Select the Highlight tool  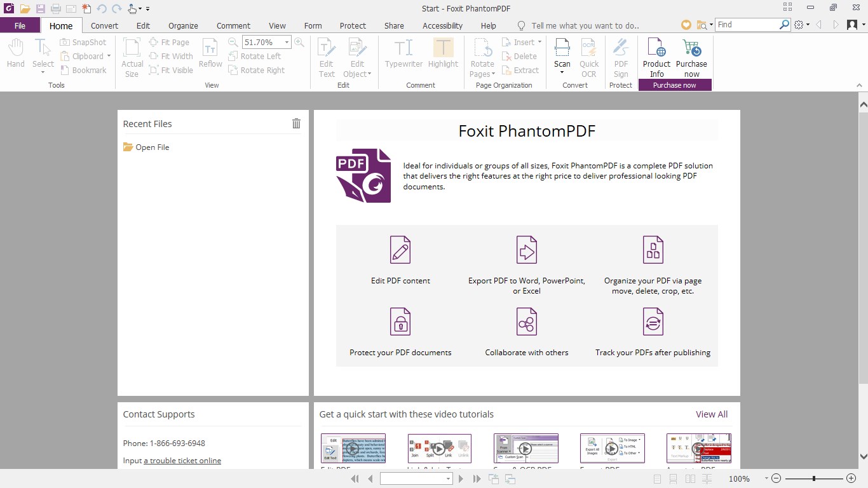443,53
